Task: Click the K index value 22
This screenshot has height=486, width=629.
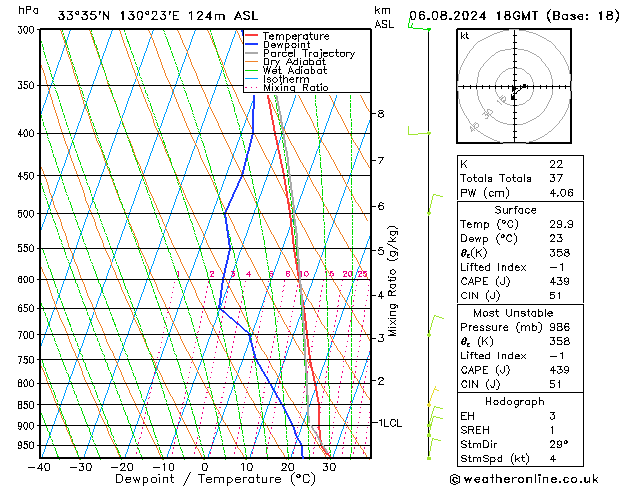Action: pyautogui.click(x=556, y=164)
